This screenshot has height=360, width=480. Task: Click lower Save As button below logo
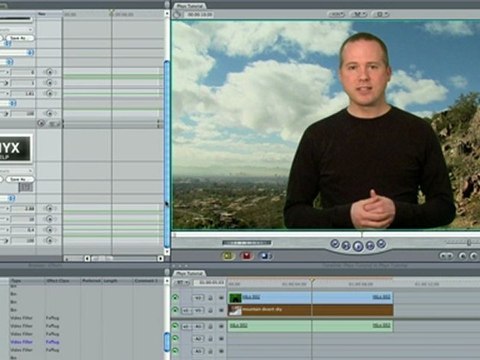[19, 179]
